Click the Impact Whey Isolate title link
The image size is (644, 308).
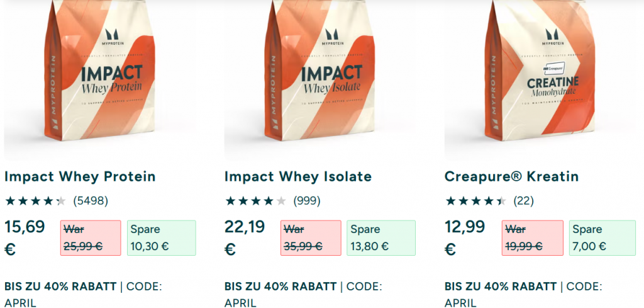point(298,176)
